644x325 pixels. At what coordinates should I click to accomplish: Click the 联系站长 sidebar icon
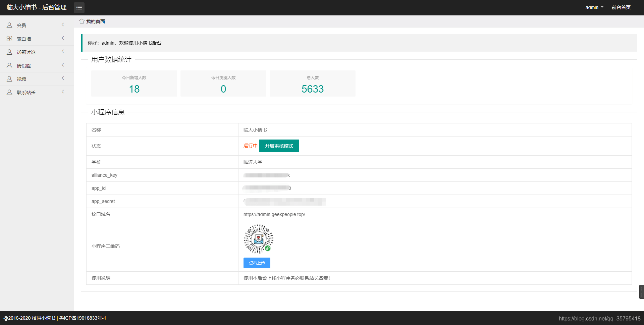pyautogui.click(x=9, y=92)
